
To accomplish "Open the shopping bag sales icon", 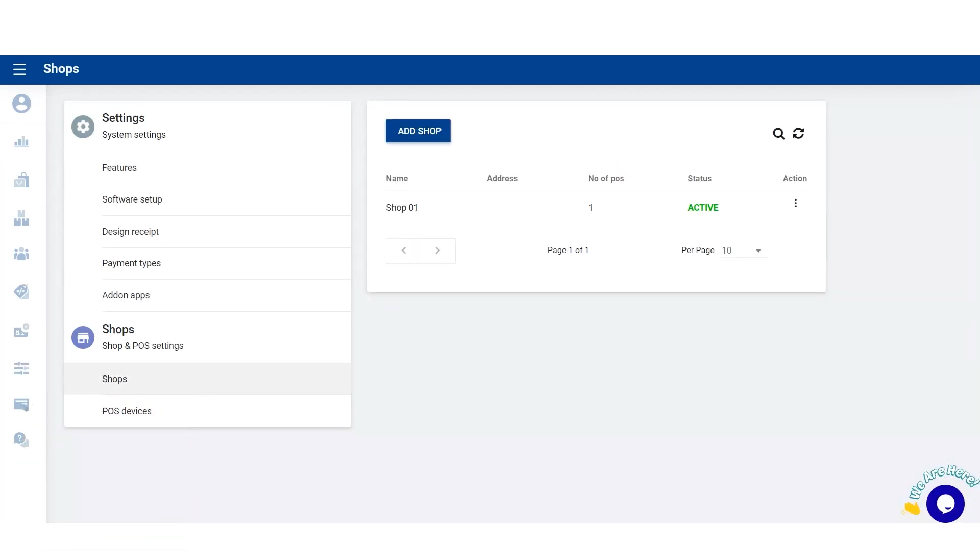I will pyautogui.click(x=21, y=180).
